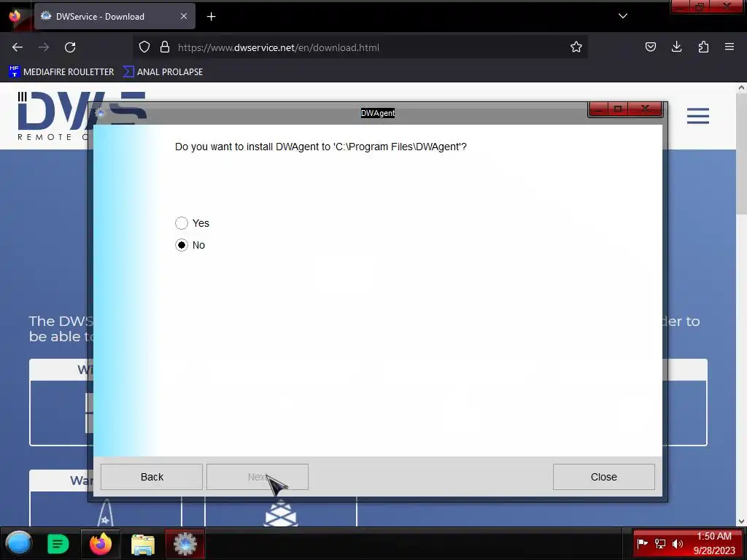
Task: Reload the current page in Firefox
Action: (70, 47)
